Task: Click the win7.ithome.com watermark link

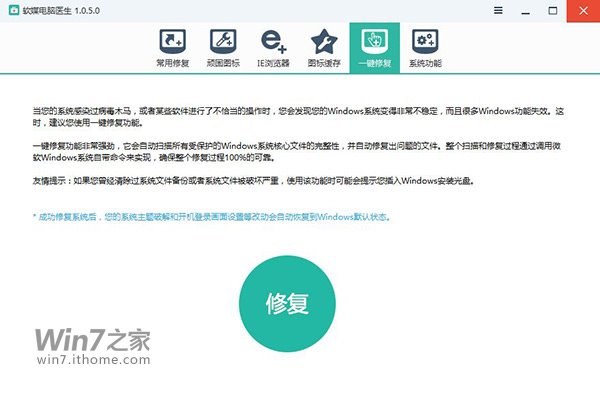Action: point(94,360)
